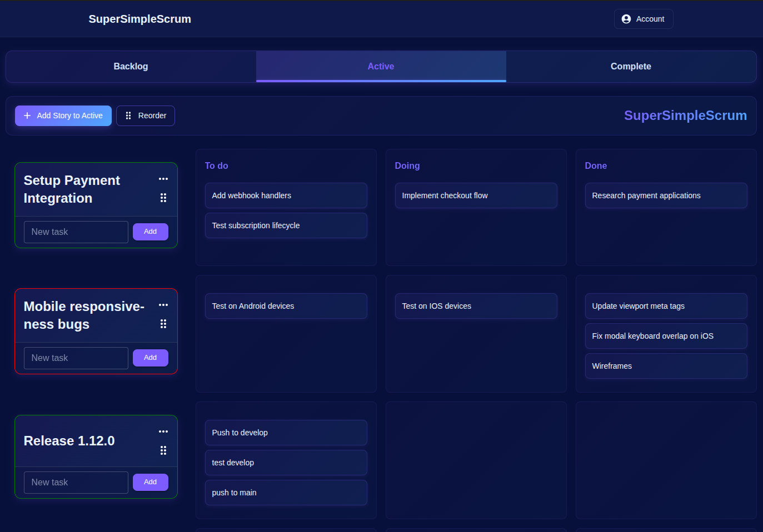Open the options menu for Mobile responsiveness bugs

(x=163, y=304)
